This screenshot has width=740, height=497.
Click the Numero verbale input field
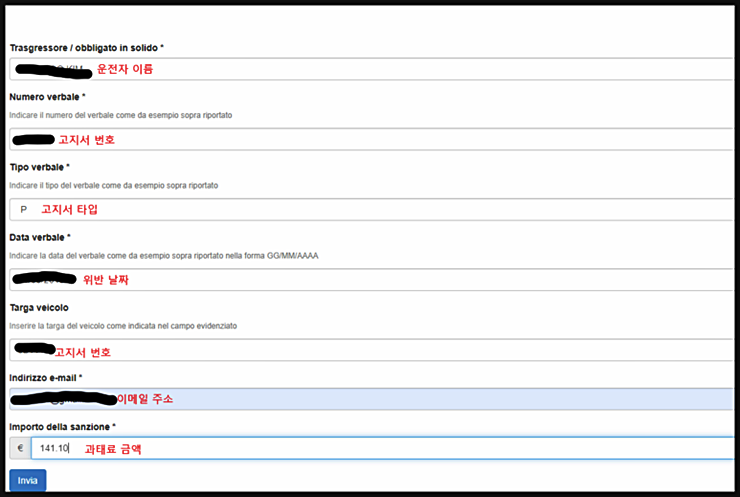372,139
